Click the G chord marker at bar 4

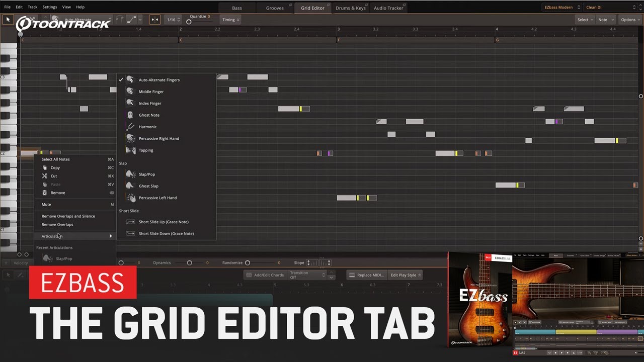(498, 40)
